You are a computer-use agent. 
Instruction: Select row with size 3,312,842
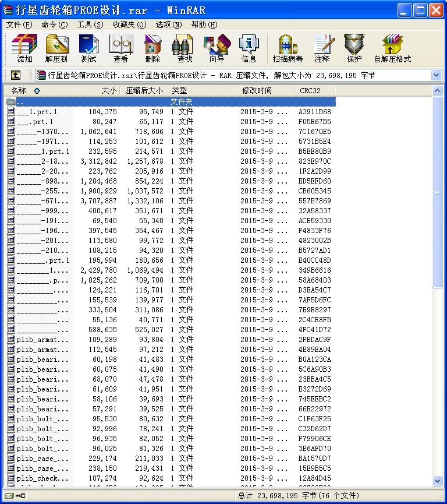[x=171, y=161]
